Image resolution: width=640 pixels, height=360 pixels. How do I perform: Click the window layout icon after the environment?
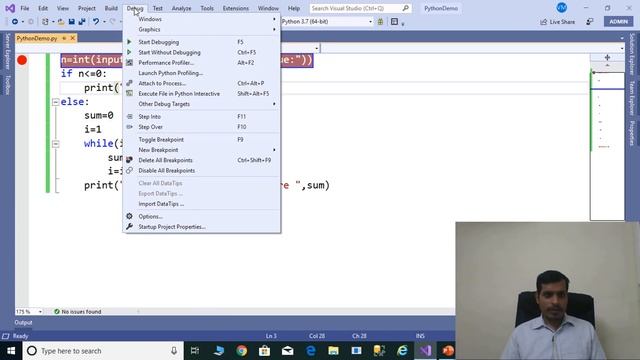pyautogui.click(x=394, y=22)
